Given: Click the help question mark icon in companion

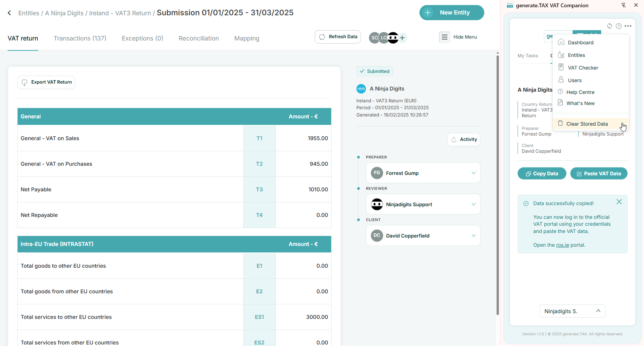Looking at the screenshot, I should coord(619,26).
